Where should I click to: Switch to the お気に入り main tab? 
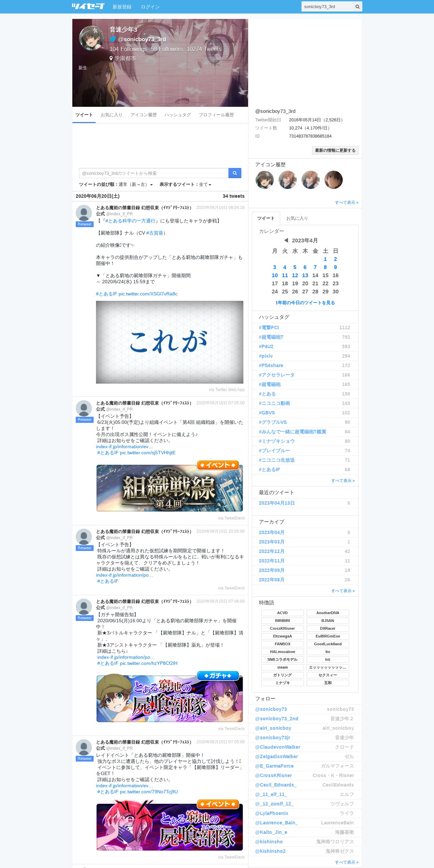click(x=112, y=115)
